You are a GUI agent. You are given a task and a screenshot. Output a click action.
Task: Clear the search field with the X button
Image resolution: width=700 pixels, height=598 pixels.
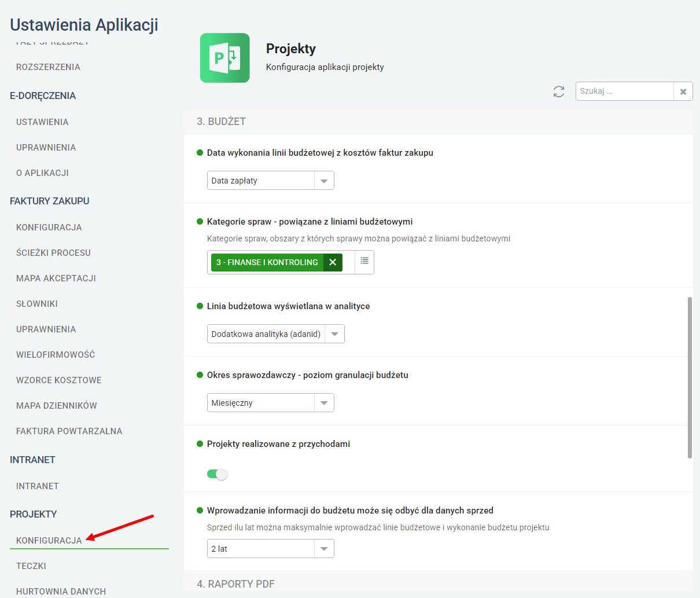683,91
